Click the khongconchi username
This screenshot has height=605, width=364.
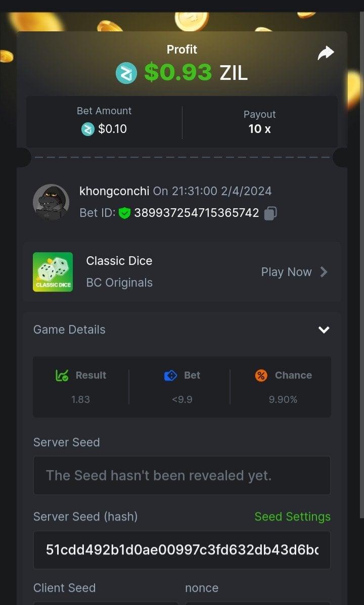(x=114, y=191)
